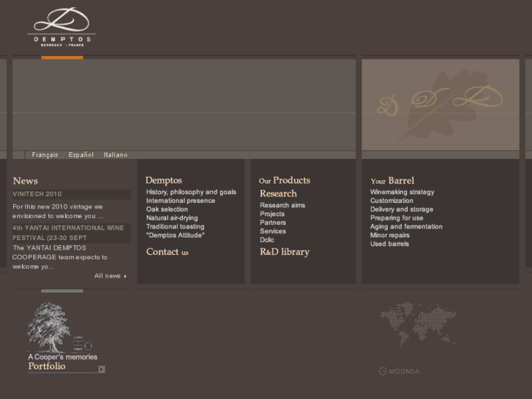Open Aging and fermentation page
The image size is (532, 399).
click(x=406, y=226)
